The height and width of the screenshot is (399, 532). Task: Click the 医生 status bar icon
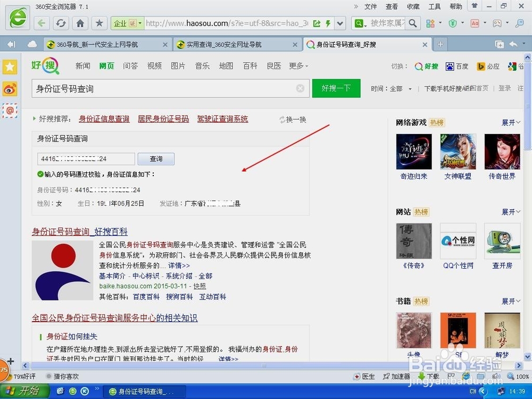pyautogui.click(x=364, y=376)
